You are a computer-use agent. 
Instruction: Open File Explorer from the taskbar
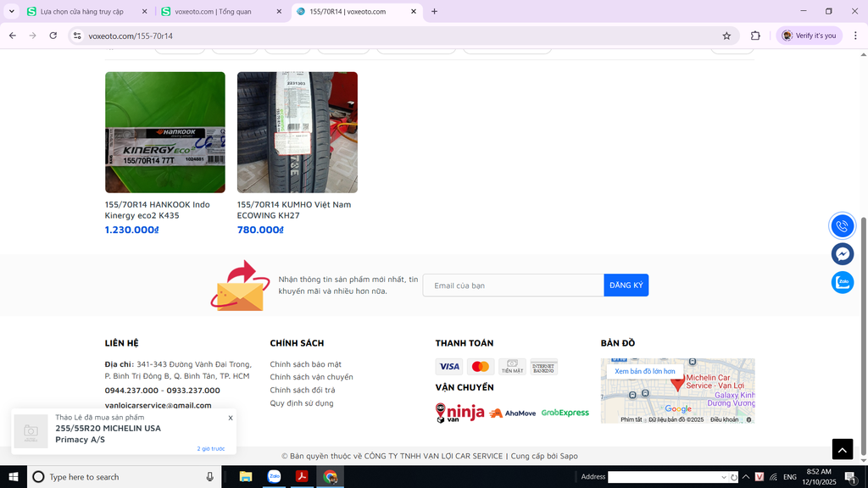click(x=245, y=477)
